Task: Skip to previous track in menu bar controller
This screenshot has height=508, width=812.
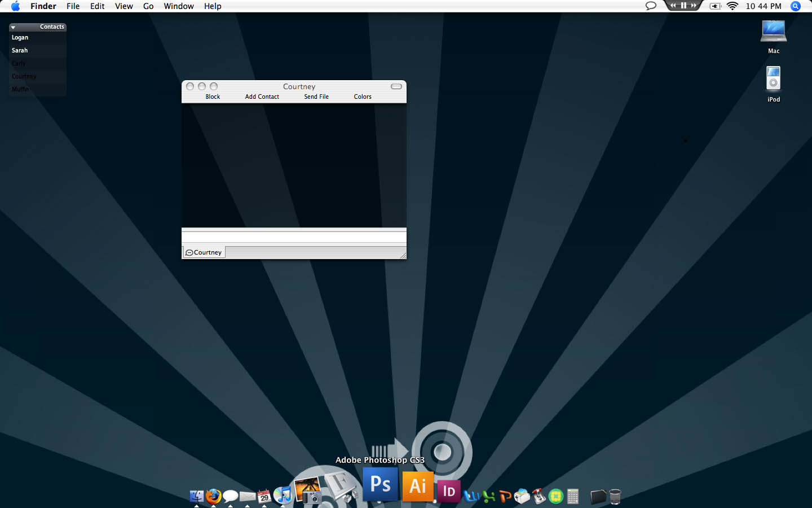Action: tap(673, 5)
